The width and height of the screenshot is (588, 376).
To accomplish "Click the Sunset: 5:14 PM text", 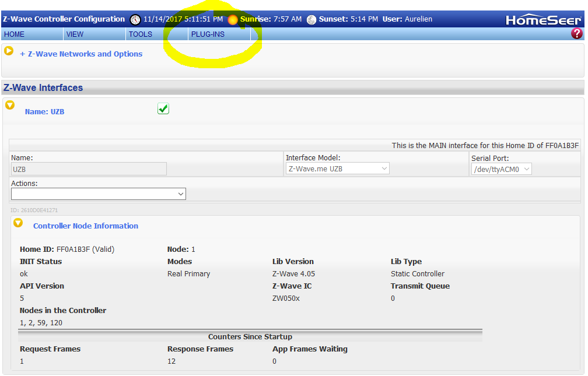I will pyautogui.click(x=348, y=19).
